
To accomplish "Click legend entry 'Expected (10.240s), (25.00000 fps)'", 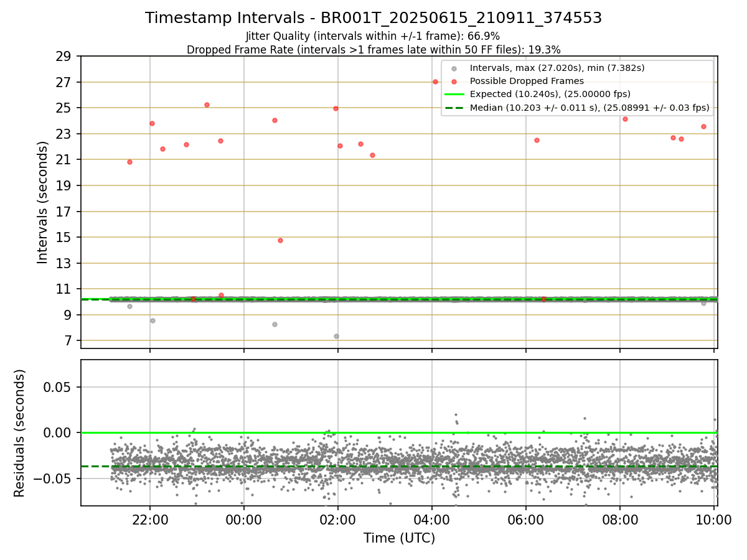I will 550,94.
